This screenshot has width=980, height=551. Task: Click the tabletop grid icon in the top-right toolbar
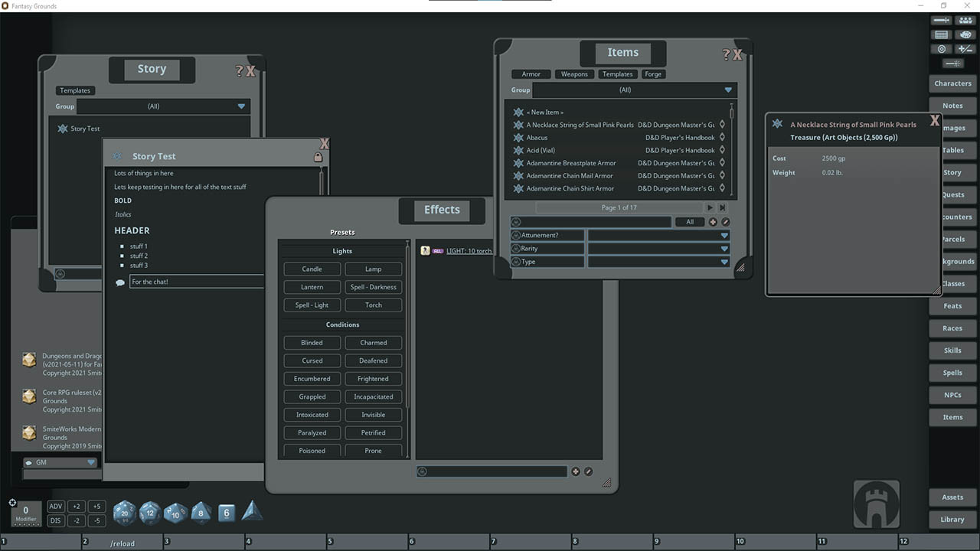(941, 34)
